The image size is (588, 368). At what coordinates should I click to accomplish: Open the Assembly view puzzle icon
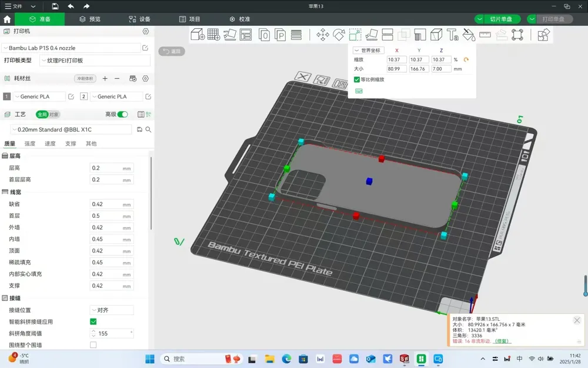click(543, 35)
